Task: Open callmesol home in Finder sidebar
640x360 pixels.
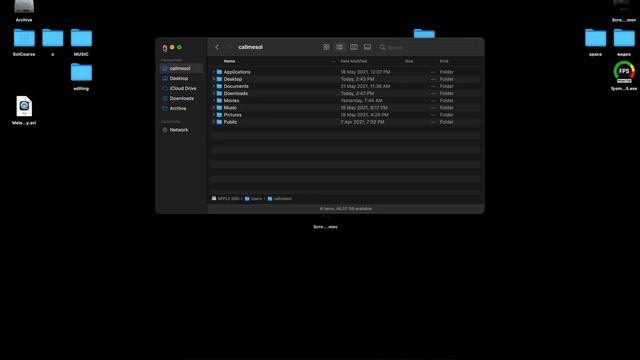Action: coord(181,68)
